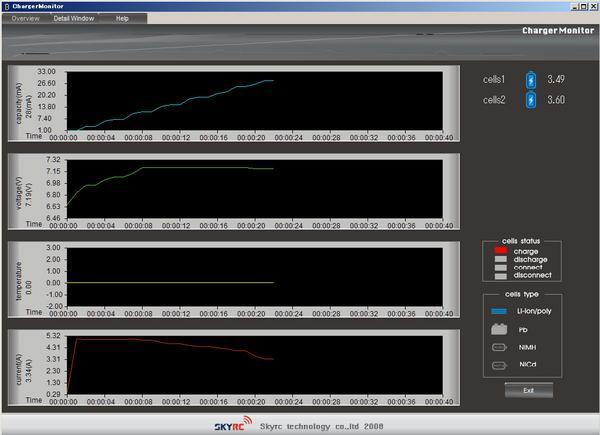Click the SkyRC logo in footer
This screenshot has height=435, width=600.
pos(251,425)
